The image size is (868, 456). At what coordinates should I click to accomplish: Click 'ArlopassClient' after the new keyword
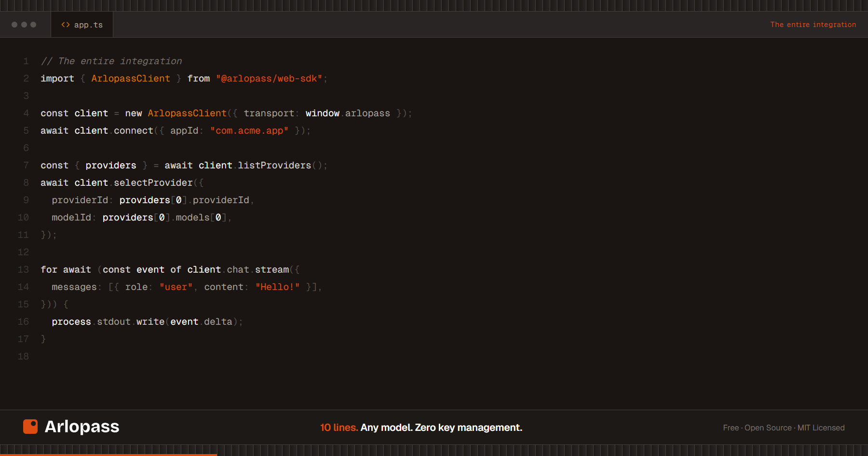click(187, 113)
